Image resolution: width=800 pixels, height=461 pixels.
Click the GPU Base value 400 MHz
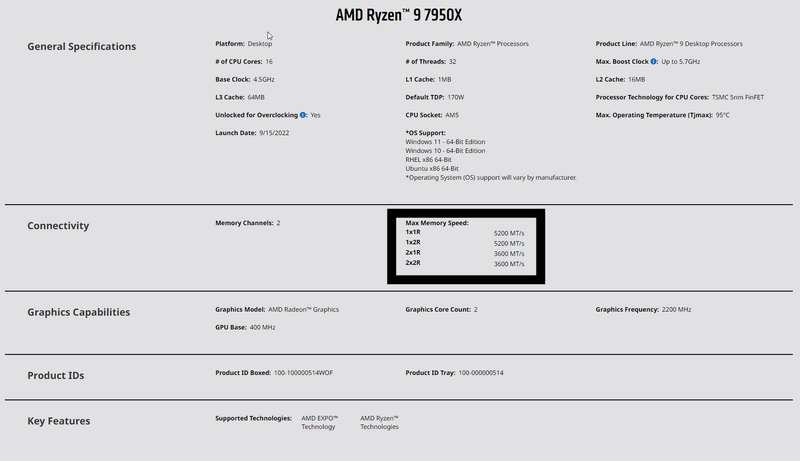tap(262, 327)
